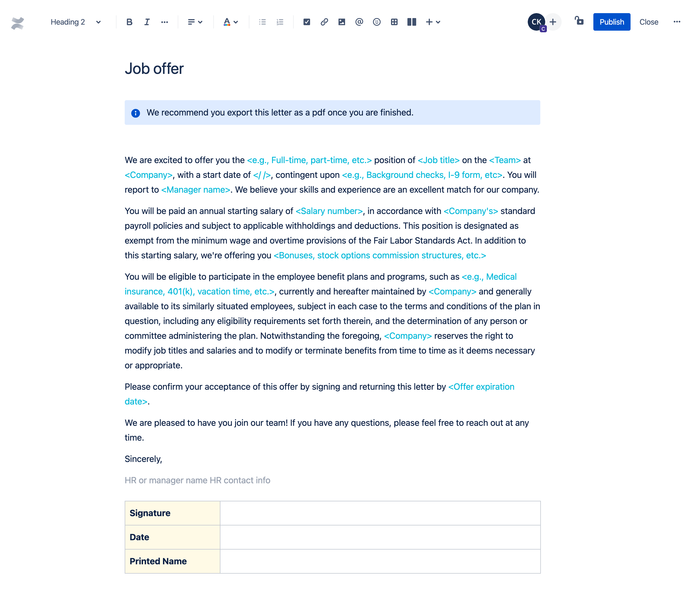Screen dimensions: 700x607
Task: Enable numbered list formatting
Action: click(279, 22)
